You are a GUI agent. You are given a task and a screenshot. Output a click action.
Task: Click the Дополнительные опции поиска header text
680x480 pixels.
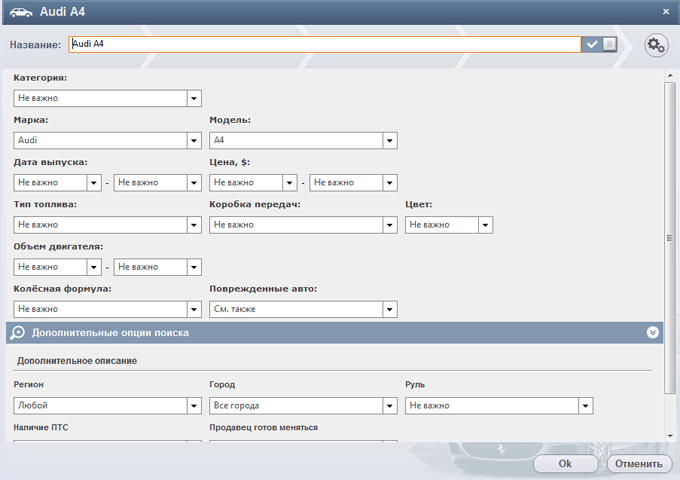point(110,333)
